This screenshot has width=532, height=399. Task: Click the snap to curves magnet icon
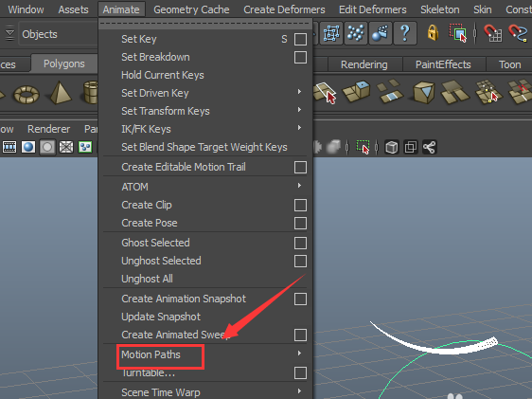pyautogui.click(x=518, y=33)
